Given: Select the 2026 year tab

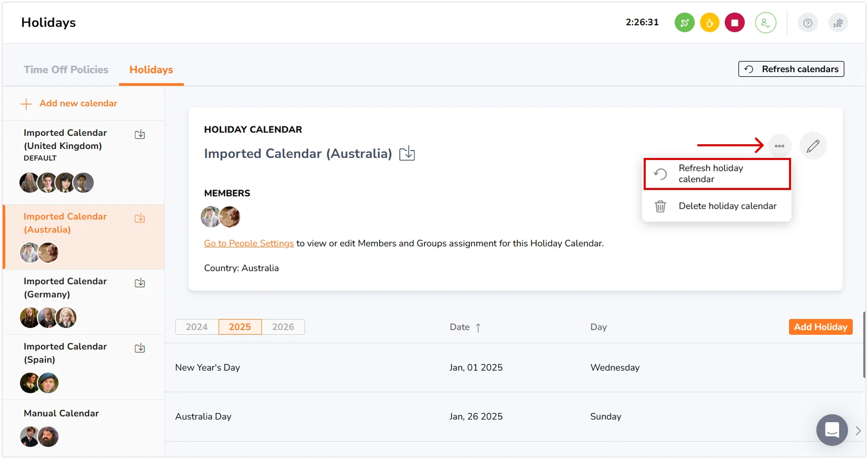Looking at the screenshot, I should click(x=283, y=327).
